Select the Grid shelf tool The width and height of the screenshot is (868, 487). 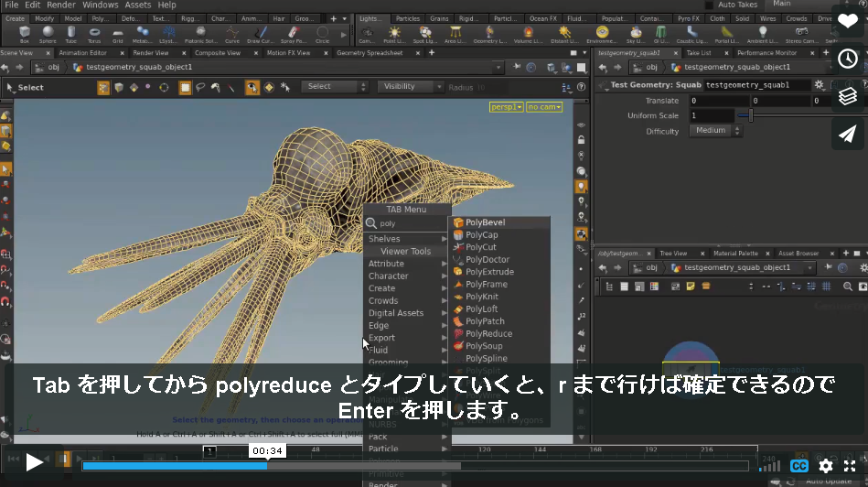pyautogui.click(x=117, y=35)
